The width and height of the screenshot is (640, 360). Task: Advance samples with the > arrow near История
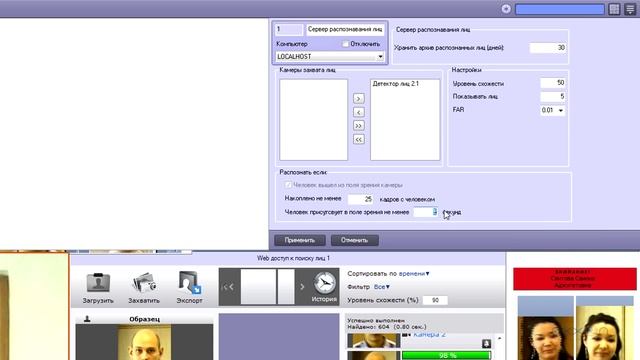tap(302, 287)
